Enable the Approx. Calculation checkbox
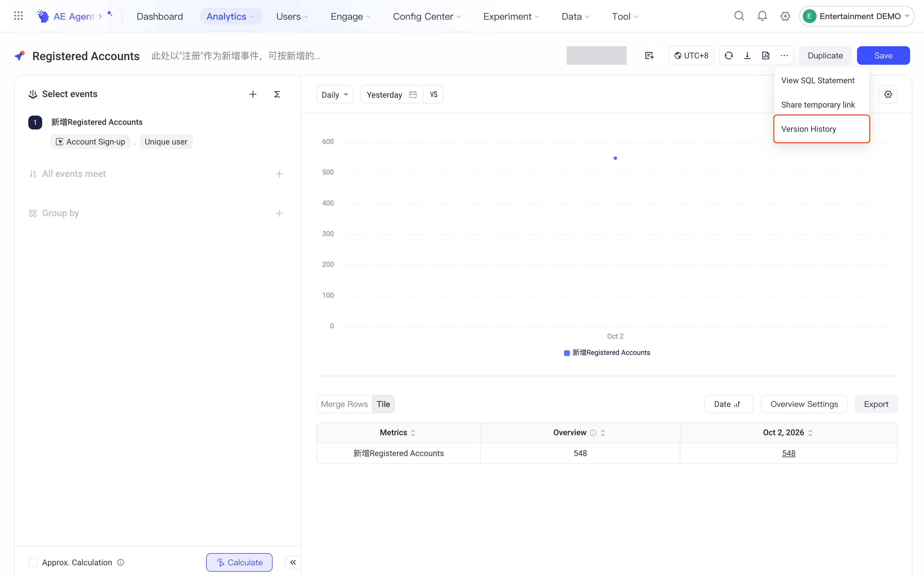The height and width of the screenshot is (578, 924). tap(33, 562)
